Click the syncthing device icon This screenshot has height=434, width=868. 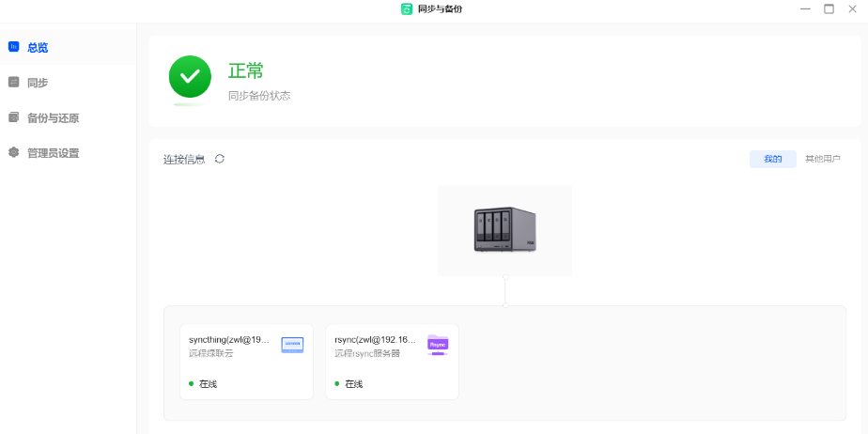[292, 345]
